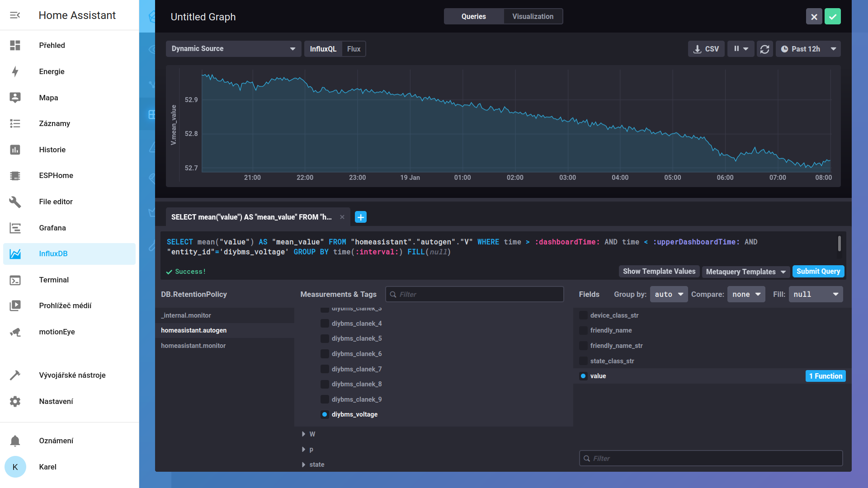Image resolution: width=868 pixels, height=488 pixels.
Task: Click Fields filter input at bottom
Action: pyautogui.click(x=711, y=458)
